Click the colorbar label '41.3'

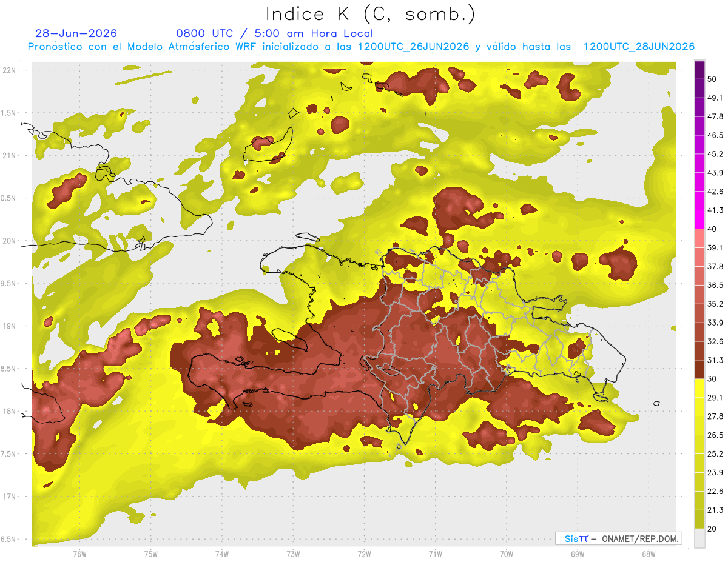tap(715, 210)
